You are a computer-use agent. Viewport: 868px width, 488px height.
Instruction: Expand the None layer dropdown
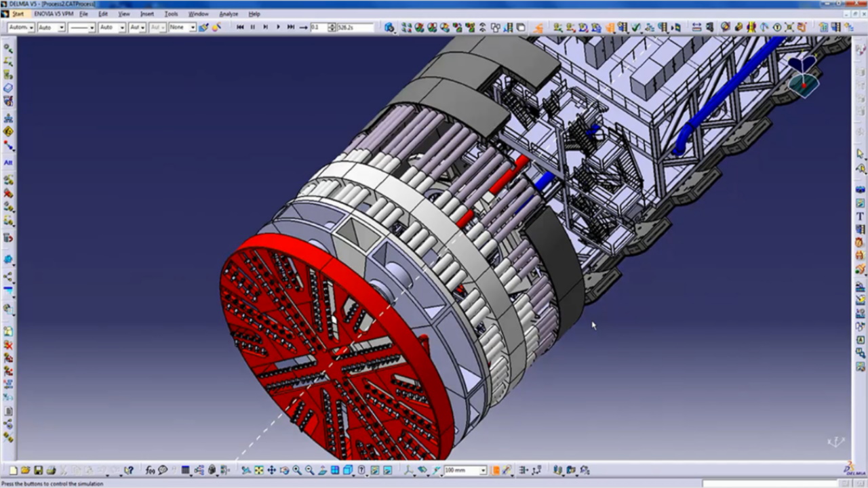pos(192,28)
